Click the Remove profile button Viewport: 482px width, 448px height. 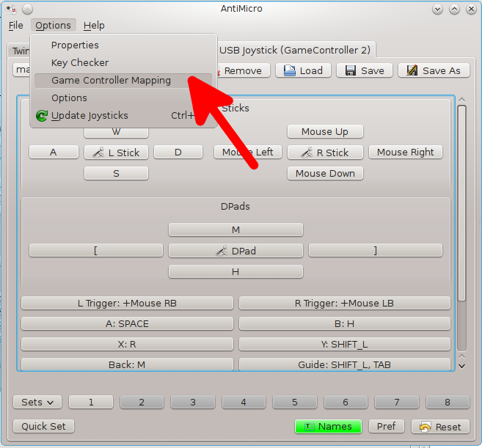244,70
